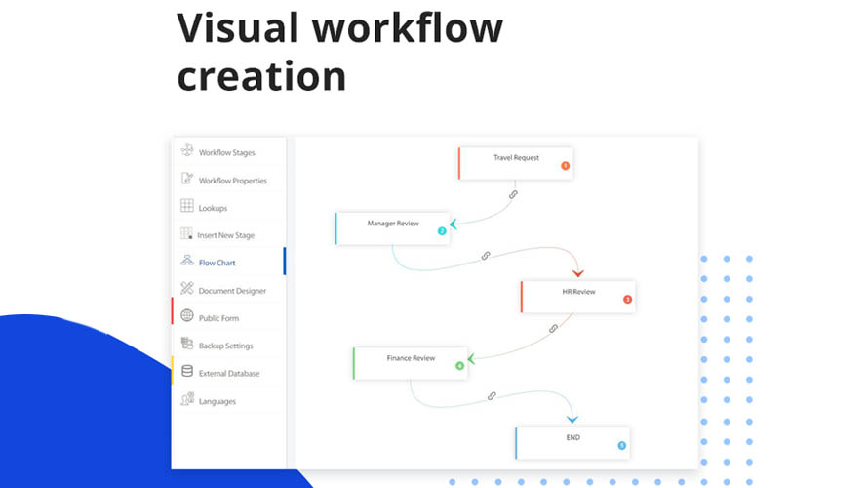Open Document Designer from the sidebar
Image resolution: width=868 pixels, height=488 pixels.
tap(228, 289)
